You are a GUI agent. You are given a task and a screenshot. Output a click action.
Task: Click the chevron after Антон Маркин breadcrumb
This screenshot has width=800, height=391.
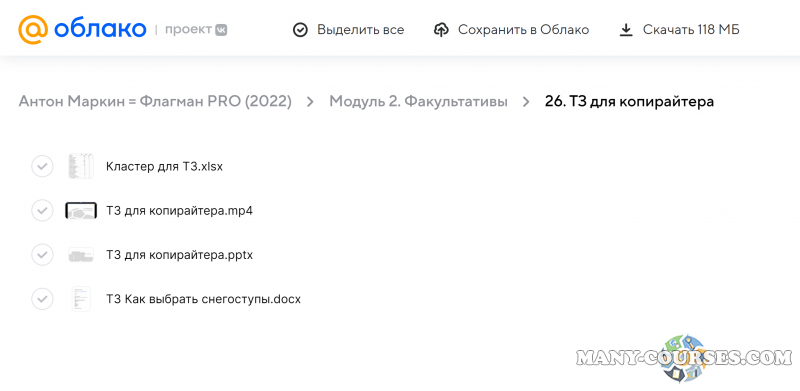click(310, 102)
